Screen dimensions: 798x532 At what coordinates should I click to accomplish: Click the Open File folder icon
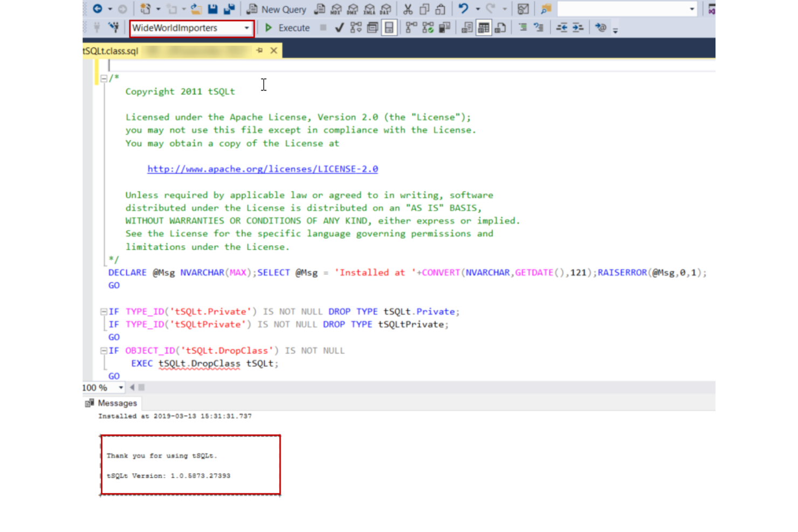[196, 9]
